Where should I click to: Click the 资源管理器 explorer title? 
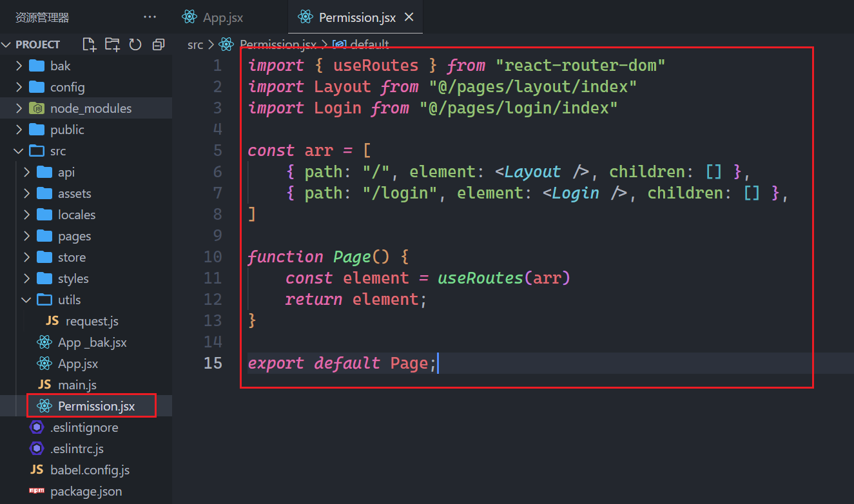click(43, 17)
